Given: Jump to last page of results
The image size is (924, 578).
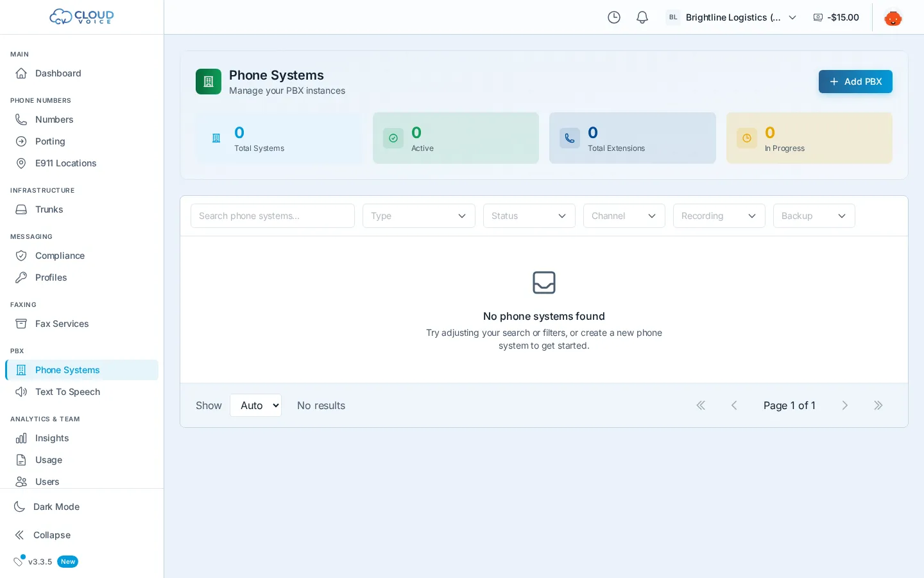Looking at the screenshot, I should (878, 405).
